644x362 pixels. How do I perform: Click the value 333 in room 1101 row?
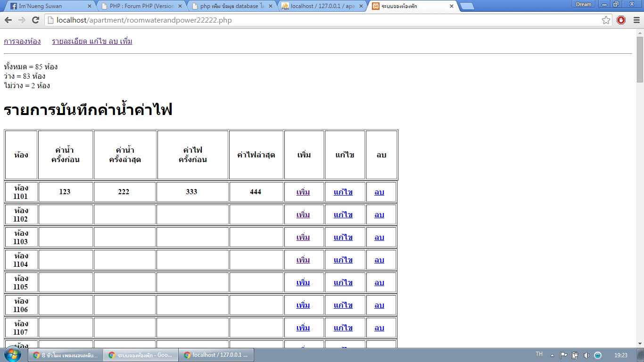click(191, 192)
